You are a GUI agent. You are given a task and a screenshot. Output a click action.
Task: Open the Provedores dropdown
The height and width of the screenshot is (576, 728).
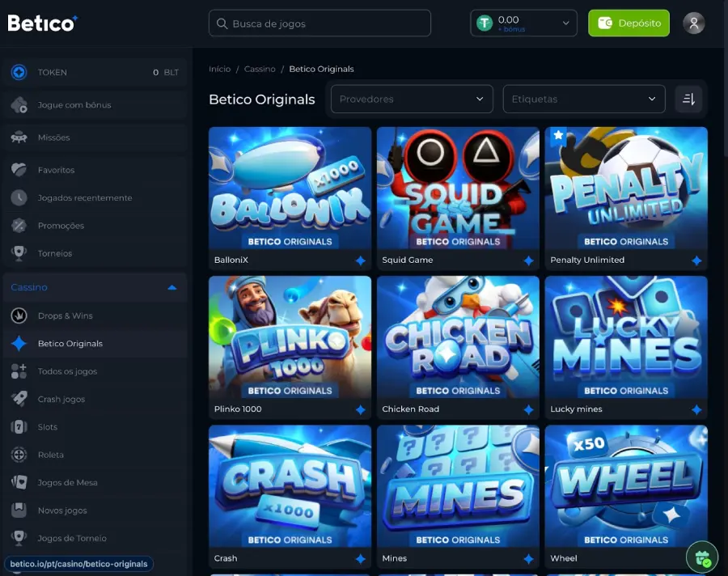412,99
